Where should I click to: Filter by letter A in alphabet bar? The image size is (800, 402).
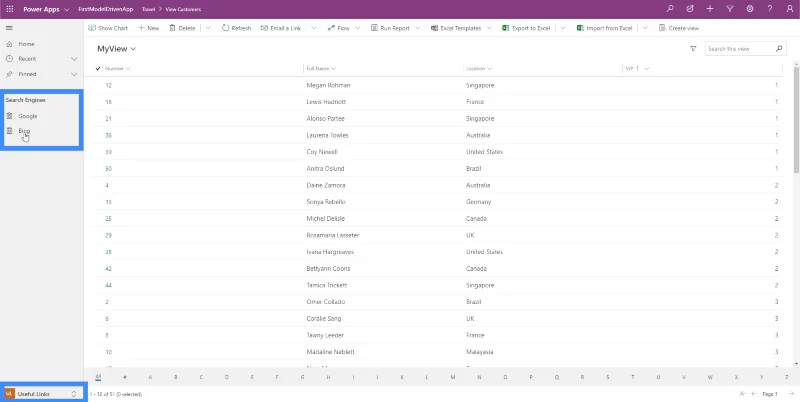pos(150,377)
